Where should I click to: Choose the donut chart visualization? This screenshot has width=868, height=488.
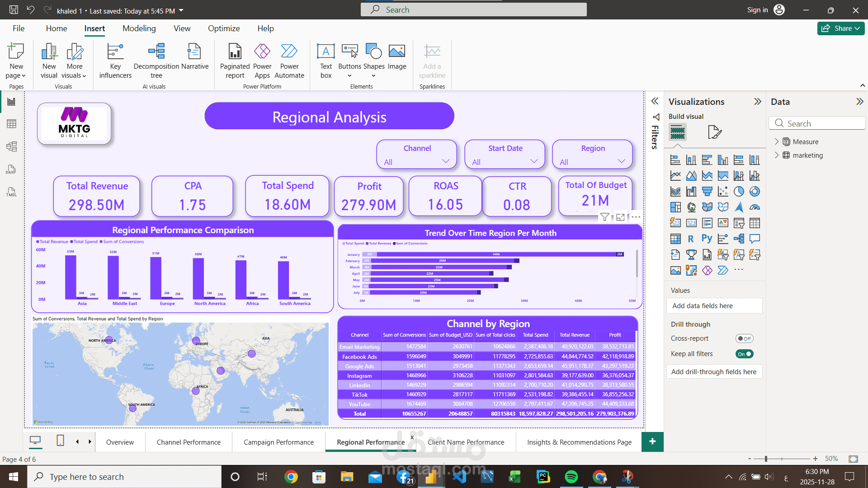(x=755, y=192)
